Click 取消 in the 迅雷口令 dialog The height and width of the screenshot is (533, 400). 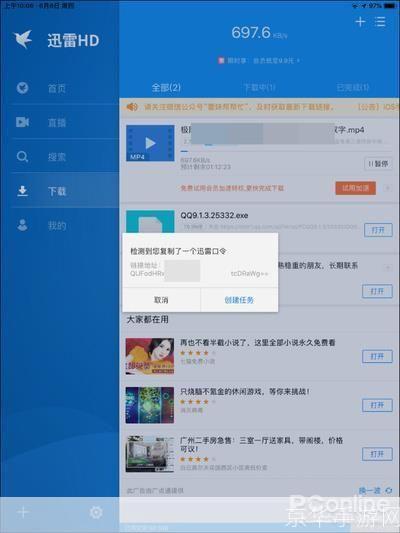click(161, 300)
